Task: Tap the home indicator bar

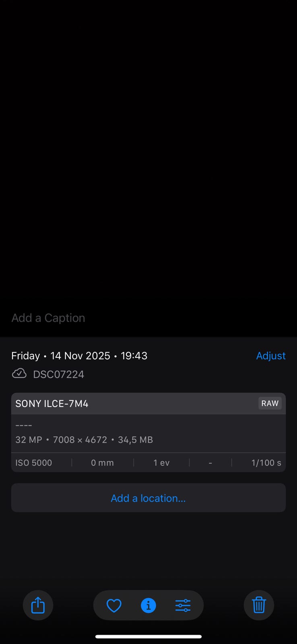Action: point(148,636)
